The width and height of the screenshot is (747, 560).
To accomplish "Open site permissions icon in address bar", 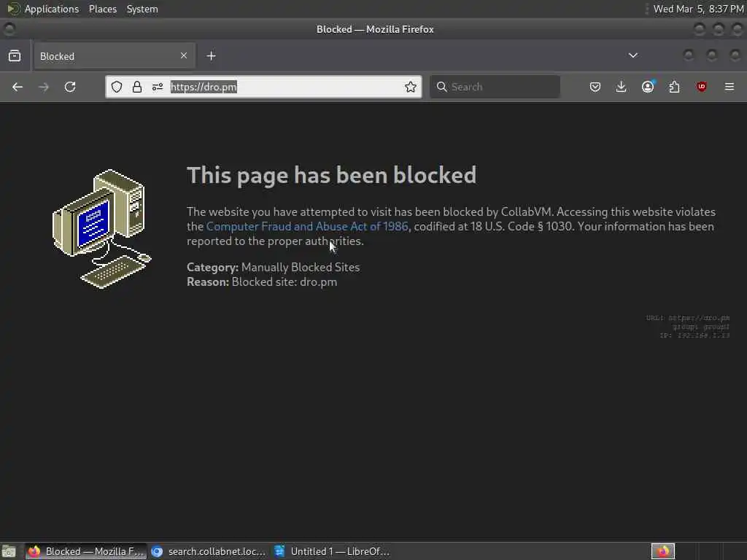I will [158, 87].
